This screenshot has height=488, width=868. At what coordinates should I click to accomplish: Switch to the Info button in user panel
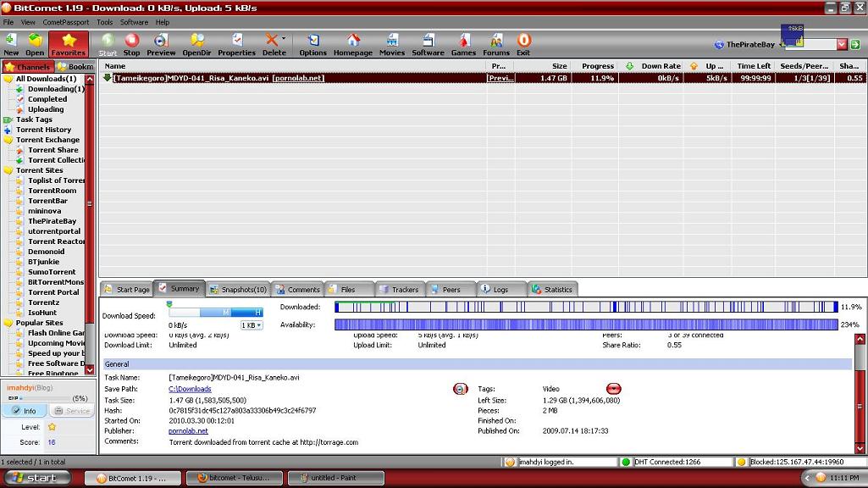24,411
